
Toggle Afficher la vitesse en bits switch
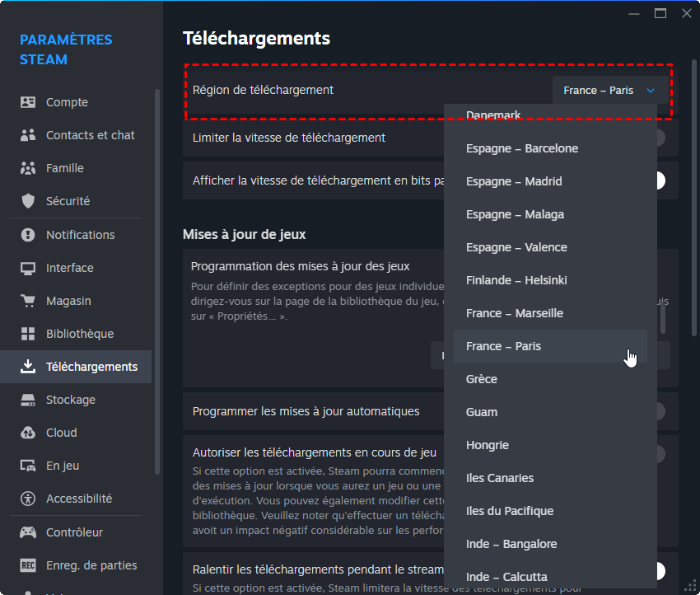tap(661, 181)
